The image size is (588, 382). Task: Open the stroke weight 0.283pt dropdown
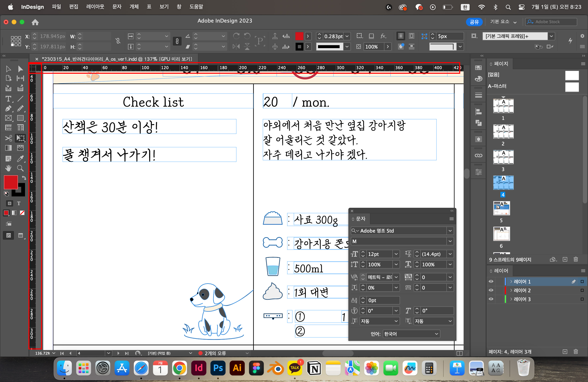347,36
